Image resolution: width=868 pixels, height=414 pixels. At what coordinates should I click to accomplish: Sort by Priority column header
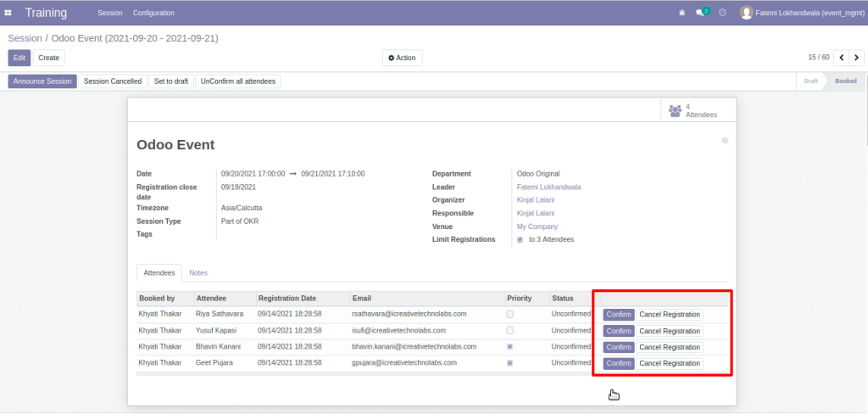527,298
